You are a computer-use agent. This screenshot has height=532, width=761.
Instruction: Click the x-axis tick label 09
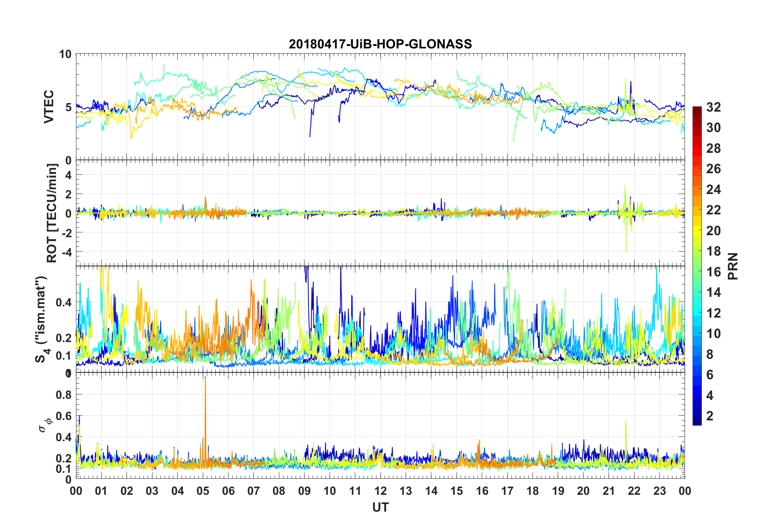click(x=304, y=491)
